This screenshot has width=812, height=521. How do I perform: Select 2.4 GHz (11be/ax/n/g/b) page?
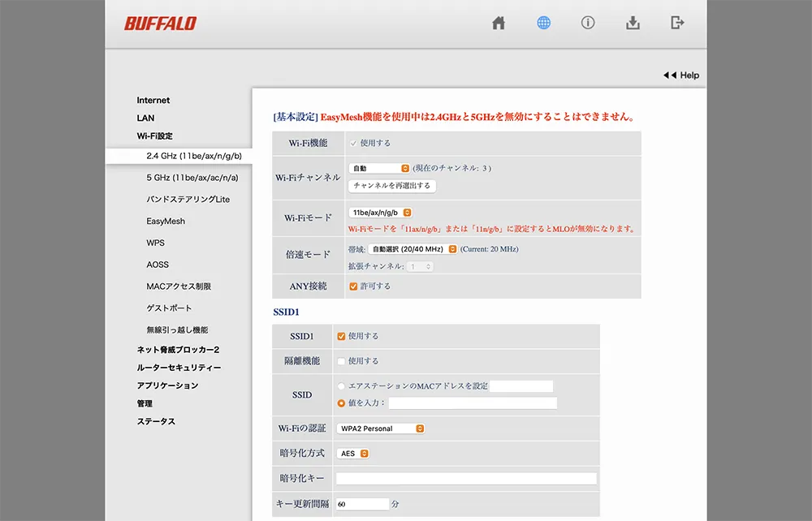194,156
